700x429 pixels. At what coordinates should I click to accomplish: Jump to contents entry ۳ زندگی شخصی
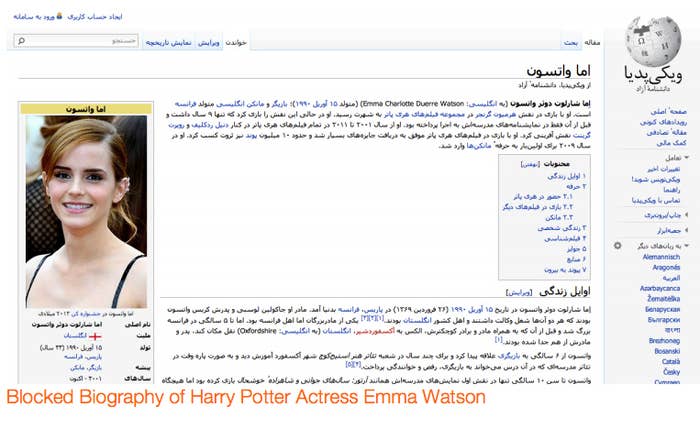pyautogui.click(x=562, y=228)
